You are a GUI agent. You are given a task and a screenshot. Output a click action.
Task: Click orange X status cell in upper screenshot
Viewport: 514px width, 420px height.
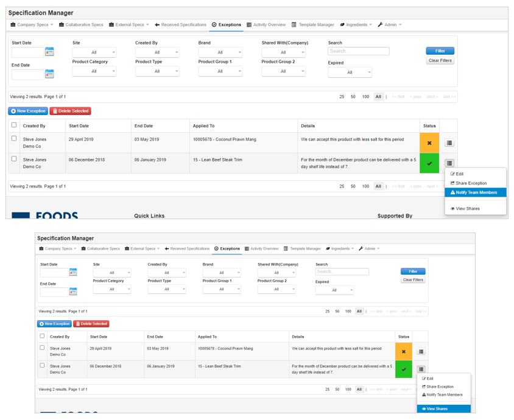pos(429,143)
